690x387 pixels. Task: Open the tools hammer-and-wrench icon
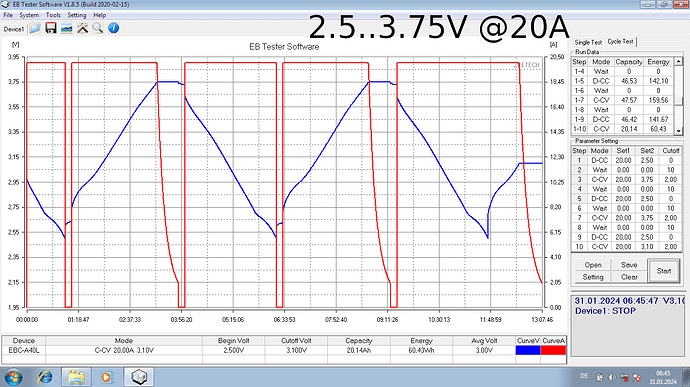[x=82, y=28]
